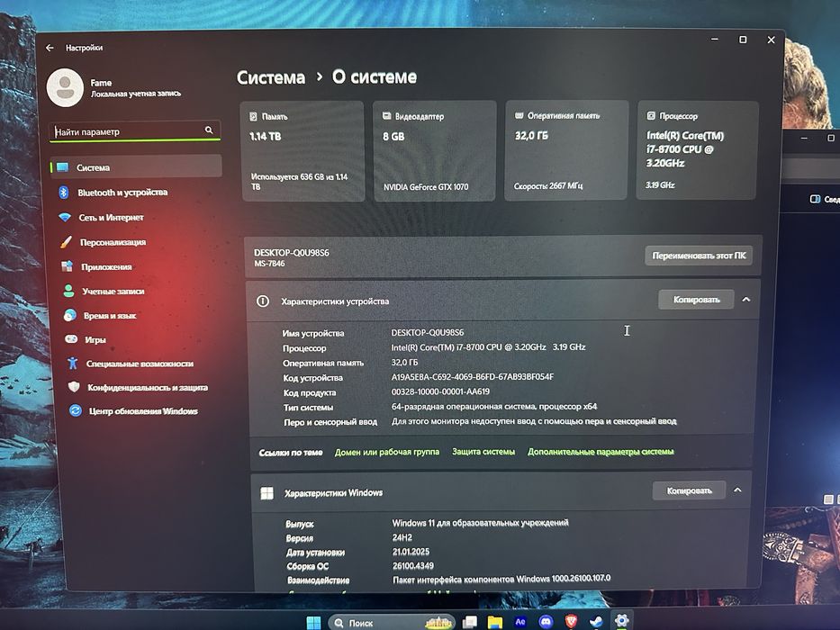840x630 pixels.
Task: Click the back arrow in Settings
Action: [50, 48]
